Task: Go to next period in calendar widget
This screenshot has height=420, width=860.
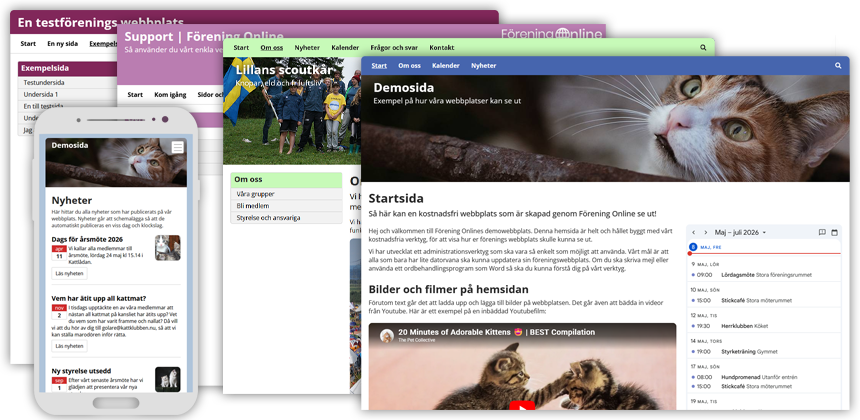Action: 705,232
